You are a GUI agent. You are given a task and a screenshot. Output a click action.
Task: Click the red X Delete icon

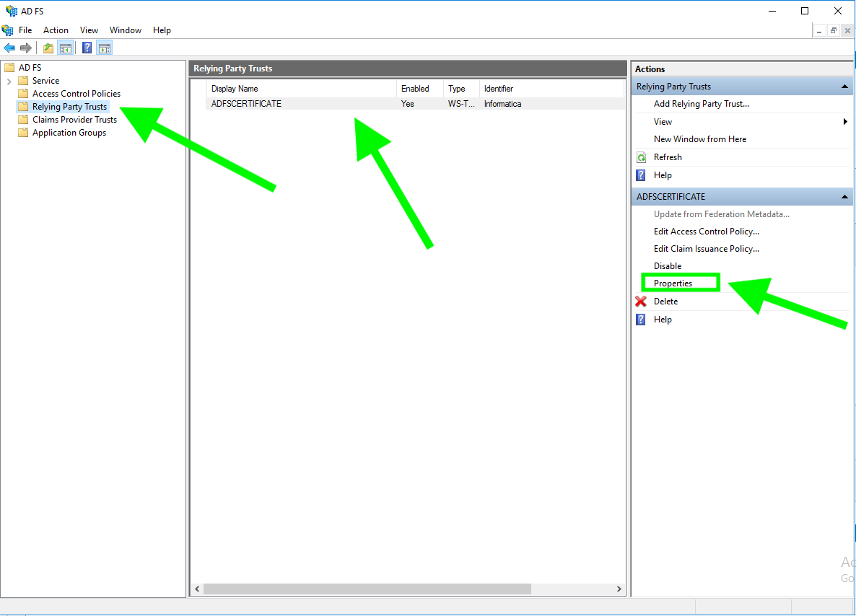coord(641,302)
